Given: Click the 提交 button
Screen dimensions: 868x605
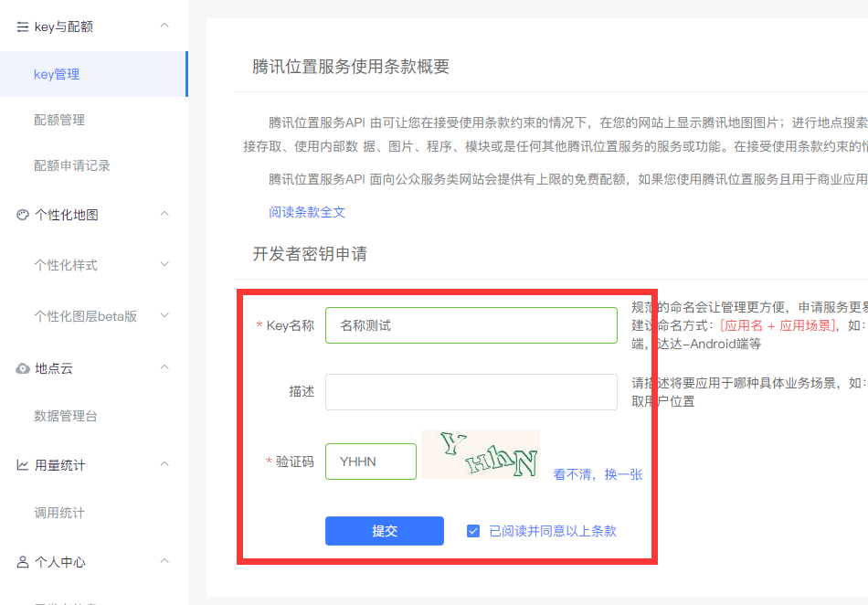Looking at the screenshot, I should [385, 531].
